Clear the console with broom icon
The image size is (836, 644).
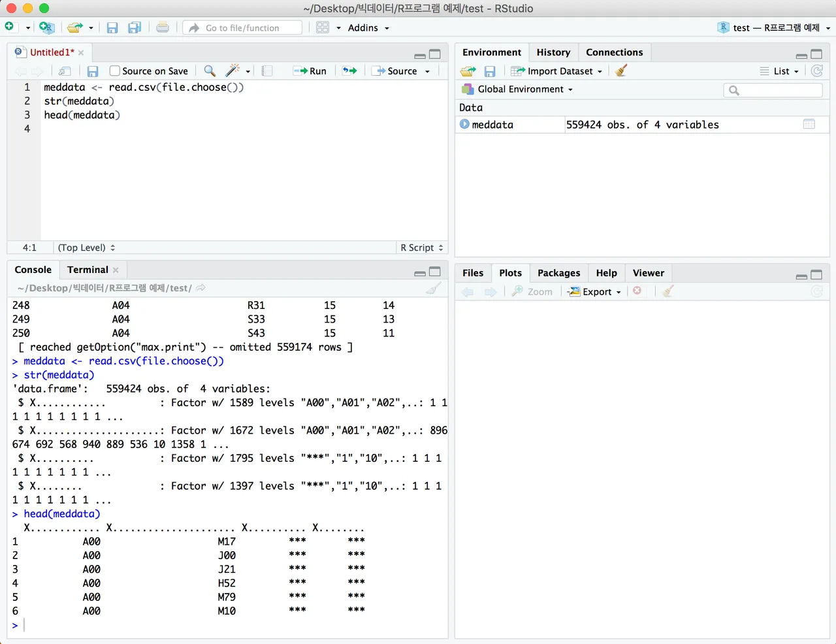(434, 288)
